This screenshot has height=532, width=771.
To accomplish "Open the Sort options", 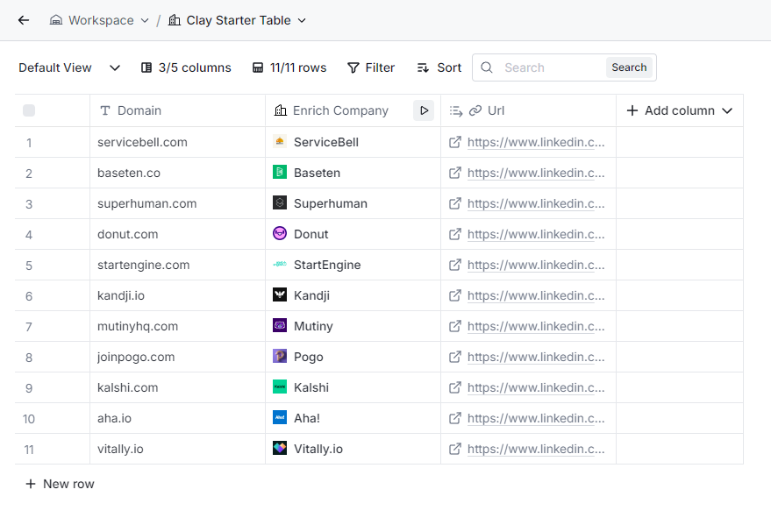I will [439, 67].
